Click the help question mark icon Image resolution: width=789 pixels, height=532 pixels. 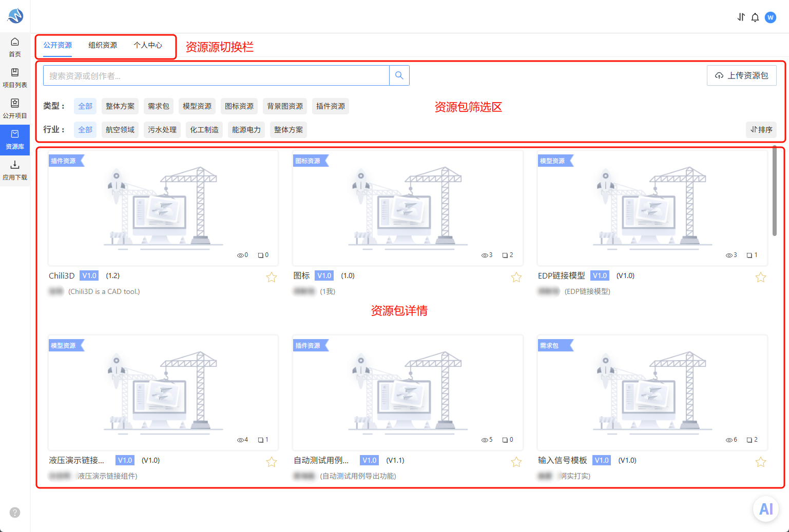click(x=15, y=513)
